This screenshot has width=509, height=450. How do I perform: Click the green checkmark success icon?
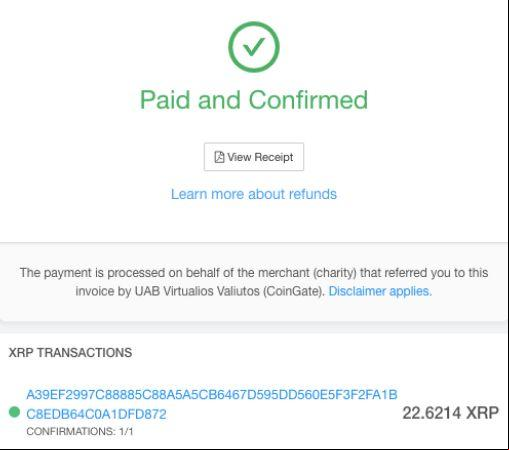point(254,47)
